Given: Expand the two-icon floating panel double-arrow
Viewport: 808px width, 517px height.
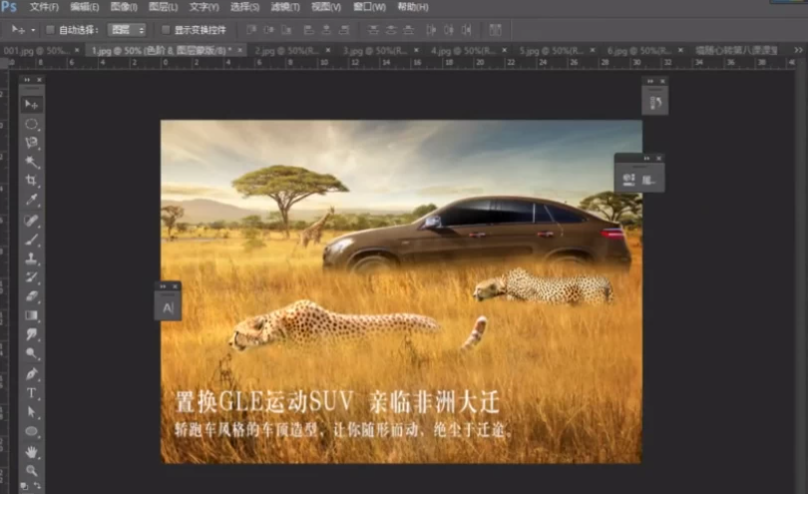Looking at the screenshot, I should pyautogui.click(x=647, y=158).
